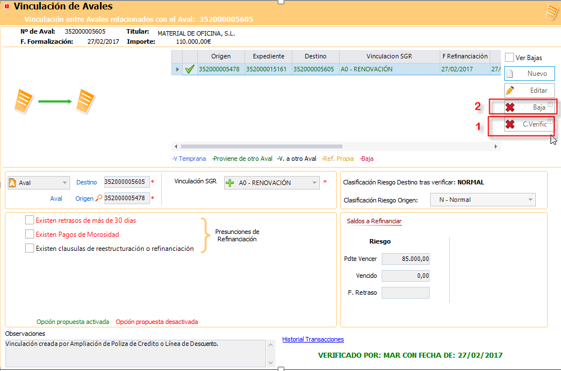The image size is (561, 371).
Task: Click the V. a otro Aval legend label
Action: (297, 158)
